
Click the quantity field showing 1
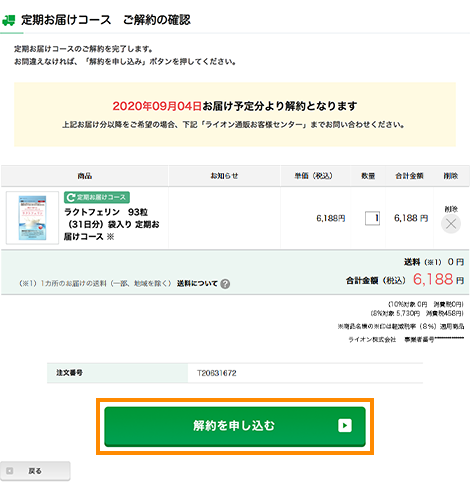click(372, 218)
